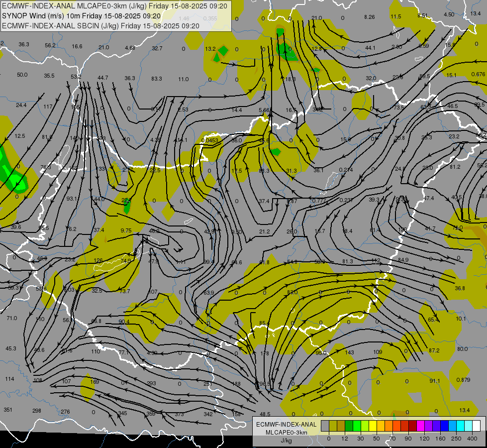This screenshot has height=448, width=487.
Task: Click the map value '251'
Action: pyautogui.click(x=208, y=384)
